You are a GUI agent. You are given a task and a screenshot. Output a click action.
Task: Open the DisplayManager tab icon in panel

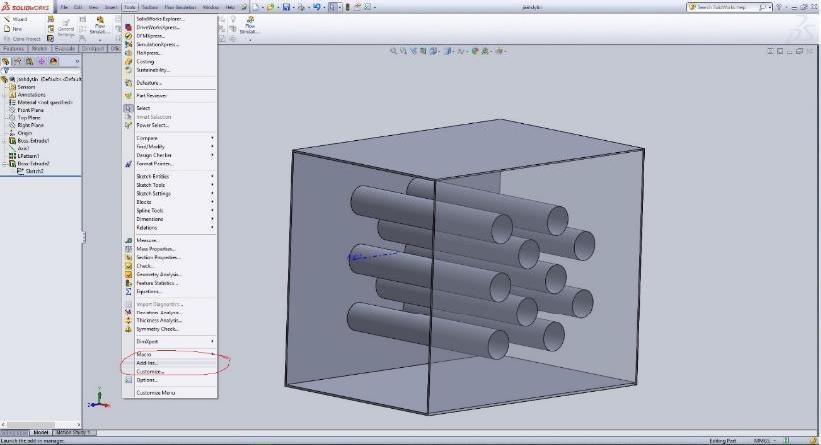(x=53, y=61)
